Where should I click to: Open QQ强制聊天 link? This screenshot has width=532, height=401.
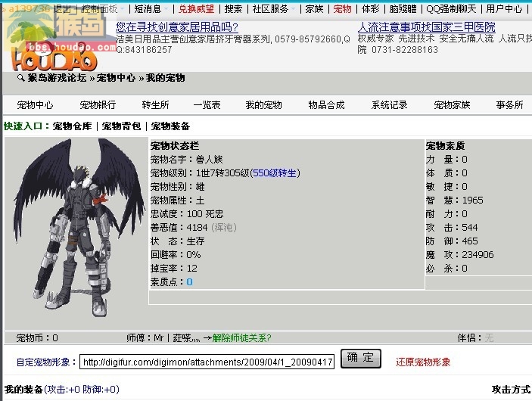pyautogui.click(x=451, y=9)
